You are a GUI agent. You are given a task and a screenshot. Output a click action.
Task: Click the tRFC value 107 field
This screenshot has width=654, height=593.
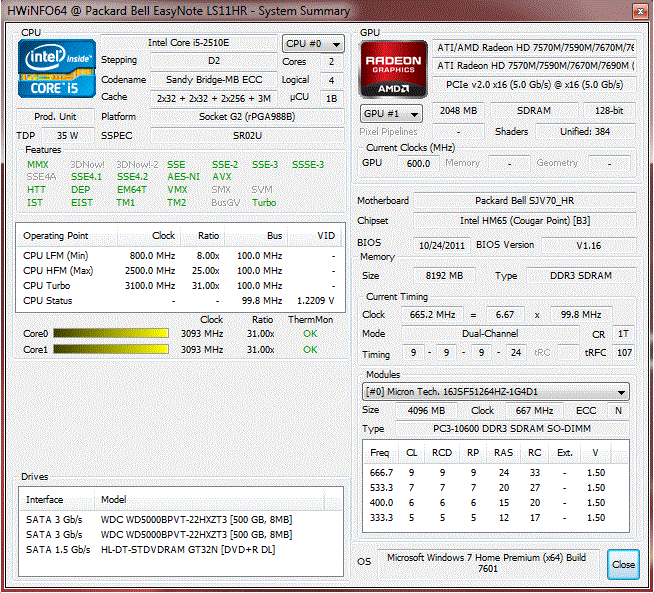(624, 353)
